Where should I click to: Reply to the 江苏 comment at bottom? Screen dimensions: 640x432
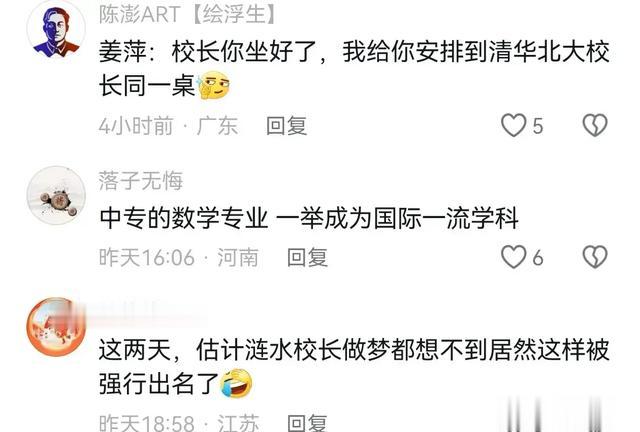(x=307, y=423)
